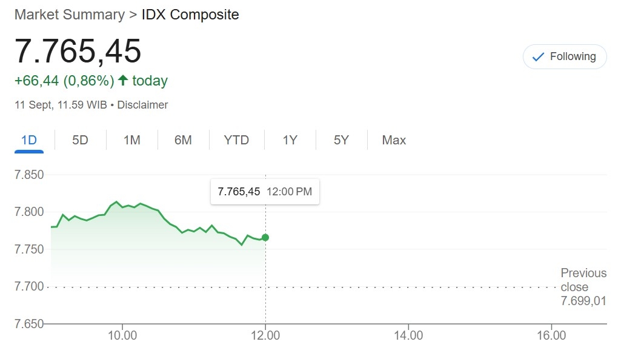Click the Market Summary breadcrumb link
644x350 pixels.
click(x=69, y=15)
